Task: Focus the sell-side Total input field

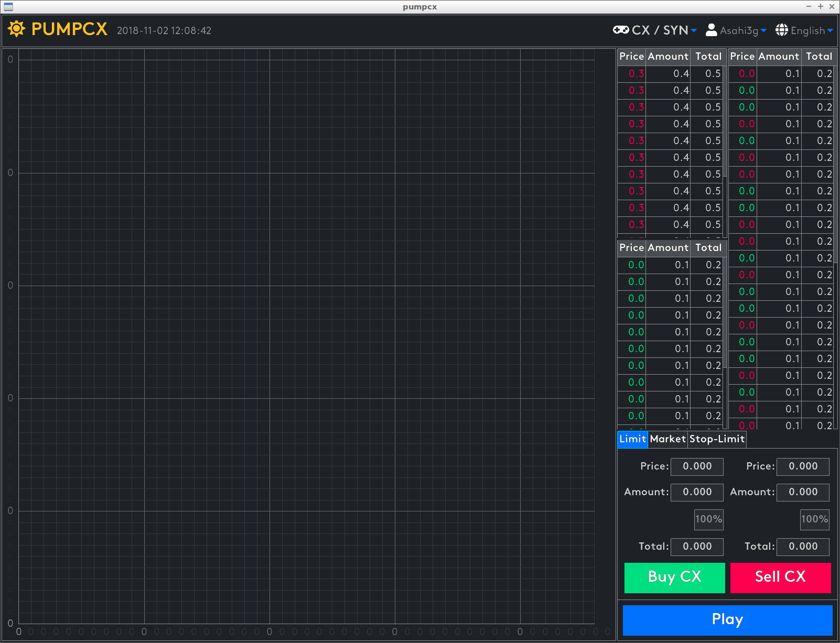Action: coord(803,547)
